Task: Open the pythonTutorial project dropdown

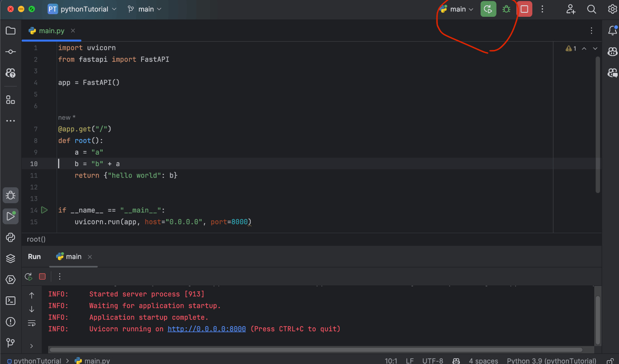Action: [x=82, y=9]
